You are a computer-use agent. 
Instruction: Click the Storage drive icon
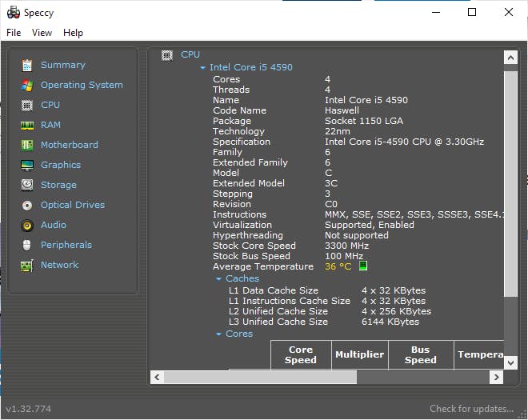27,186
